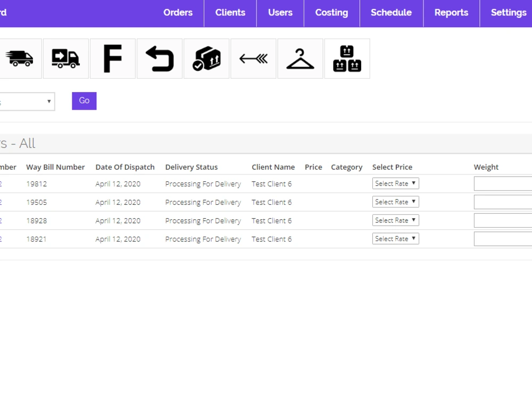Click the checked package box icon
This screenshot has height=399, width=532.
point(206,59)
